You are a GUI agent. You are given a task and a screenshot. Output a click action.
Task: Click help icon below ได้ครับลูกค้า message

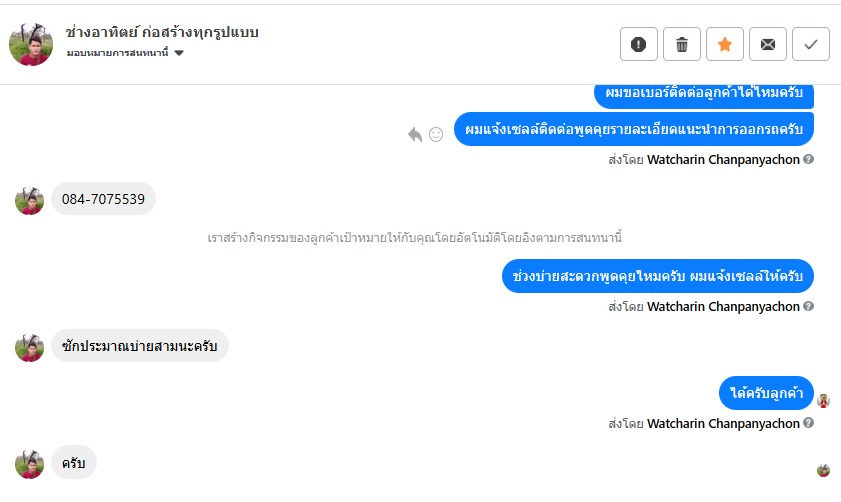tap(809, 423)
